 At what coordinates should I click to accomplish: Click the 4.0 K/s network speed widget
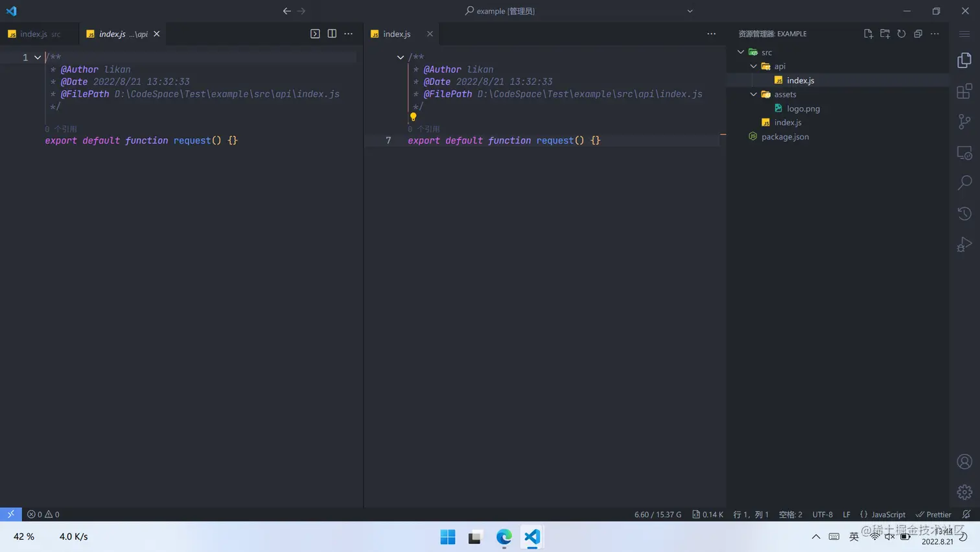click(x=74, y=536)
